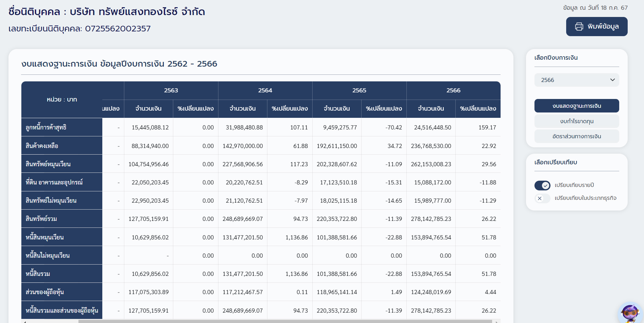
Task: Click the ส่วนของผู้ถือหุ้น row label
Action: [62, 292]
